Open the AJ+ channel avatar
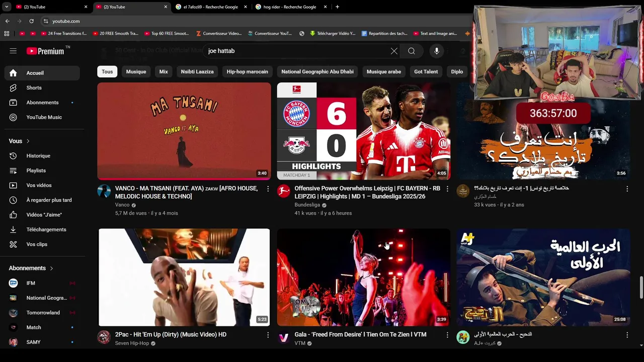This screenshot has height=362, width=644. [x=463, y=337]
